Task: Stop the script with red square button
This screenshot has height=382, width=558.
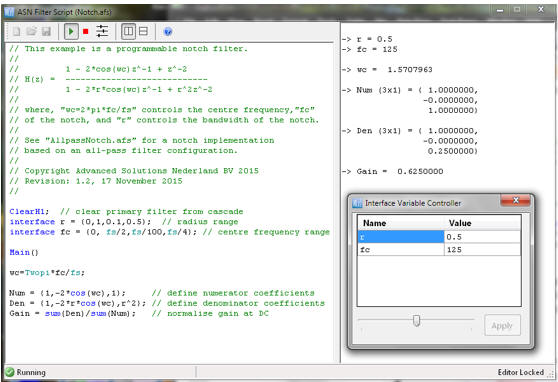Action: coord(86,32)
